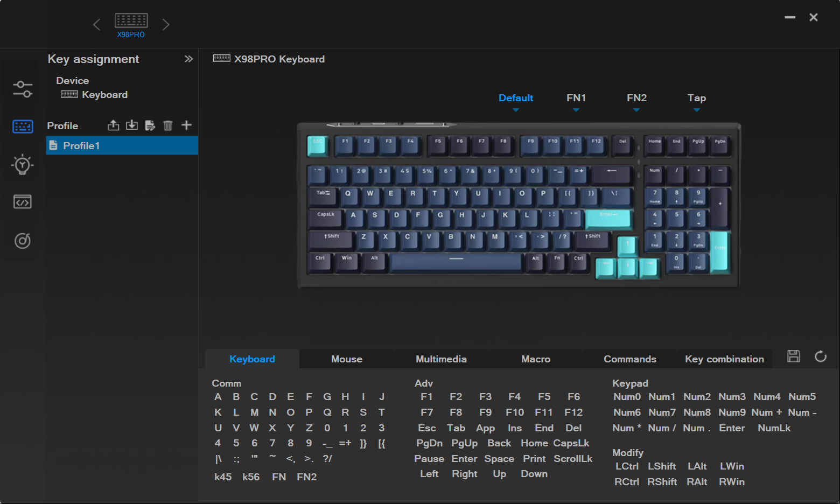
Task: Choose Space in the Adv key list
Action: pos(499,459)
